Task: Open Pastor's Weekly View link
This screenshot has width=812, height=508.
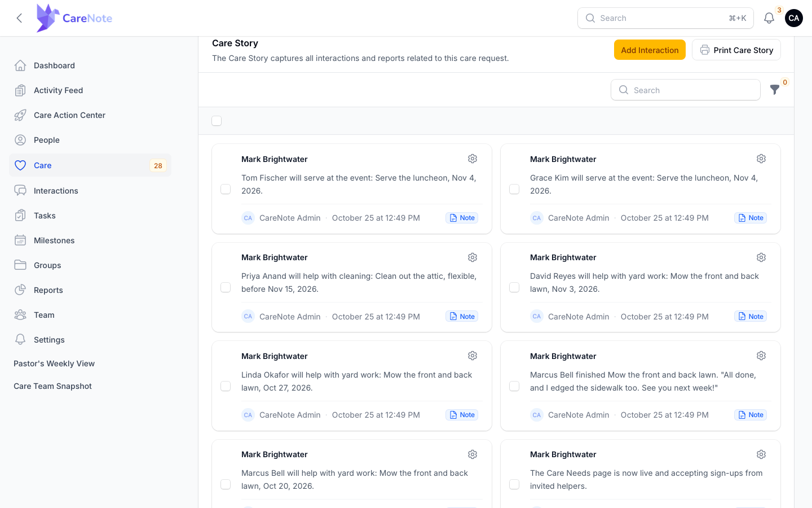Action: coord(54,364)
